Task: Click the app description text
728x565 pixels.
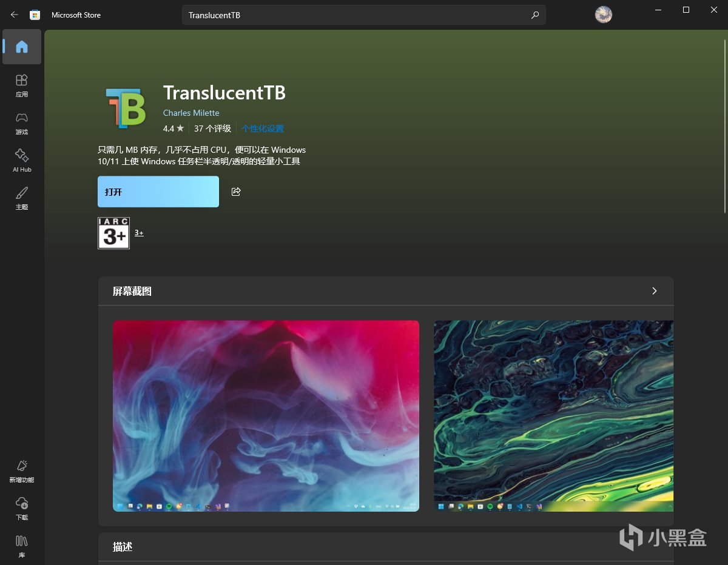Action: click(x=201, y=155)
